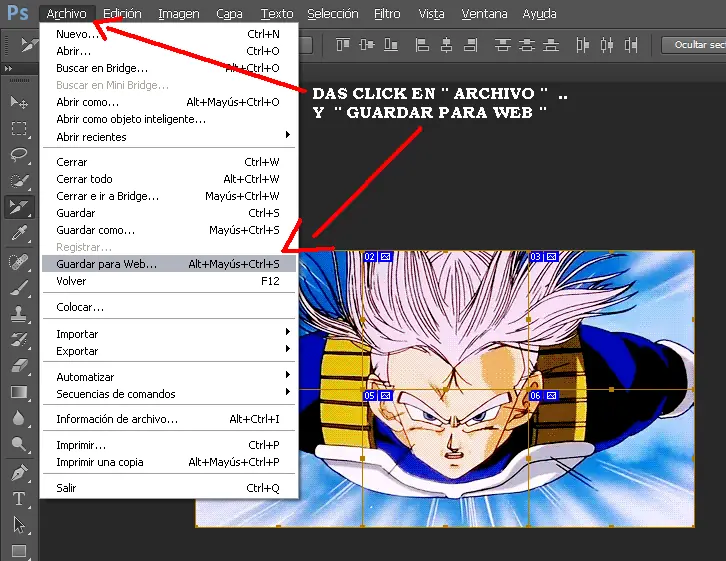This screenshot has height=561, width=726.
Task: Click the last distribute spacing icon
Action: click(x=631, y=45)
